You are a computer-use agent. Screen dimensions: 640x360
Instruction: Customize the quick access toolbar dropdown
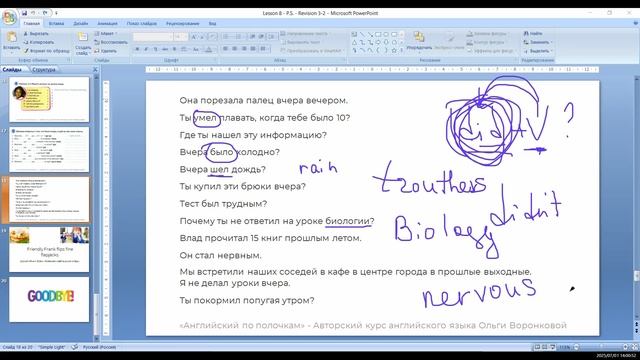point(56,13)
